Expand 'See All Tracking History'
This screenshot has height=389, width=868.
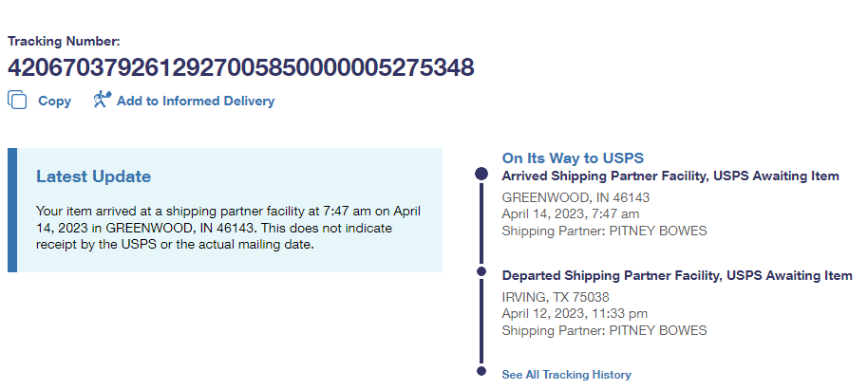[x=566, y=375]
